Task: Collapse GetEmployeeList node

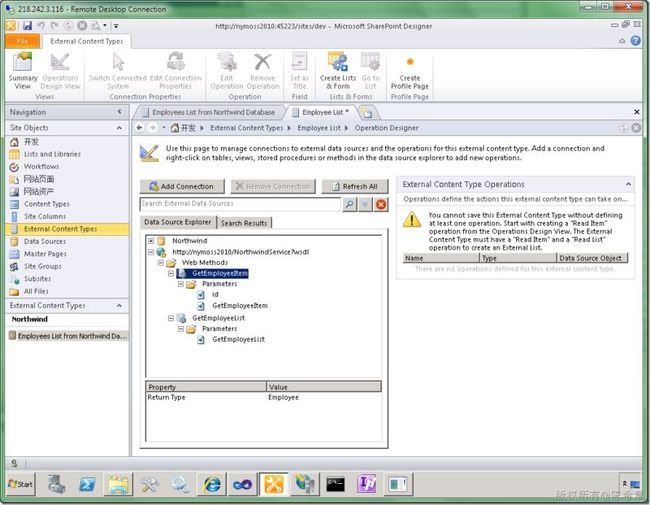Action: point(171,318)
